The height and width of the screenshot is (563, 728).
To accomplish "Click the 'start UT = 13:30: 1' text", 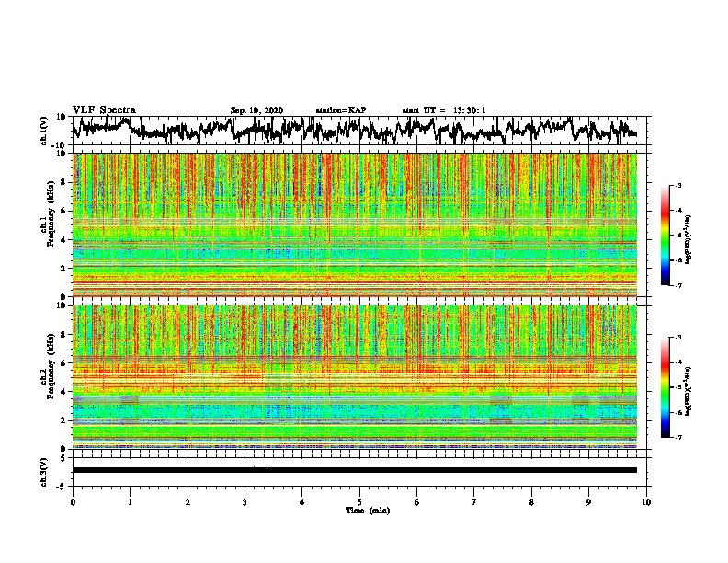I will [x=444, y=110].
